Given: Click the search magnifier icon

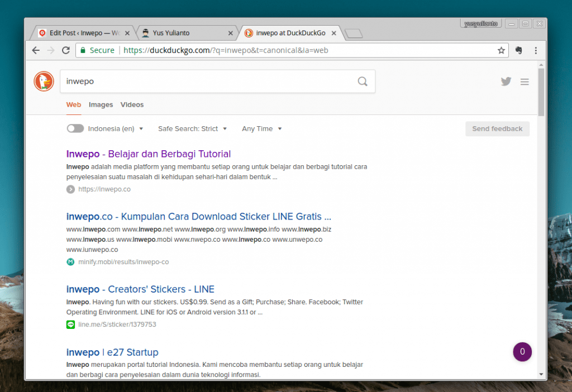Looking at the screenshot, I should click(x=363, y=82).
